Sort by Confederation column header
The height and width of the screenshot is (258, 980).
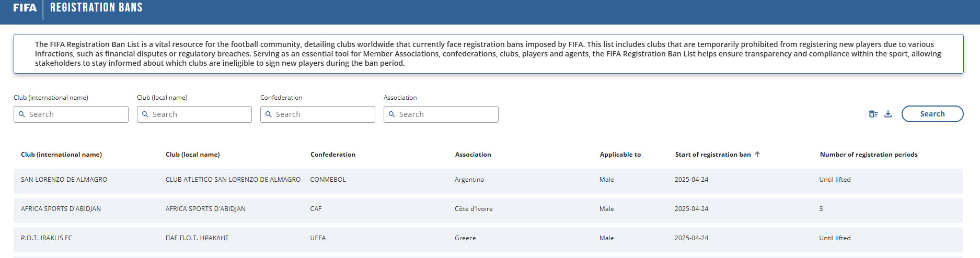pyautogui.click(x=332, y=155)
